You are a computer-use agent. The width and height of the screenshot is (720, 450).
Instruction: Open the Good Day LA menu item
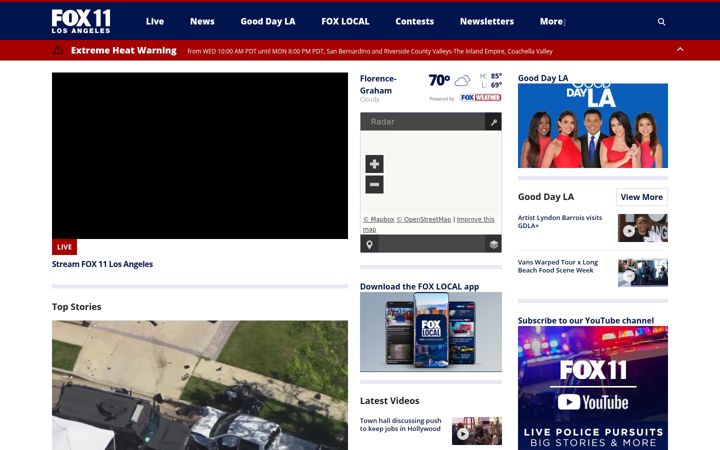pyautogui.click(x=268, y=22)
